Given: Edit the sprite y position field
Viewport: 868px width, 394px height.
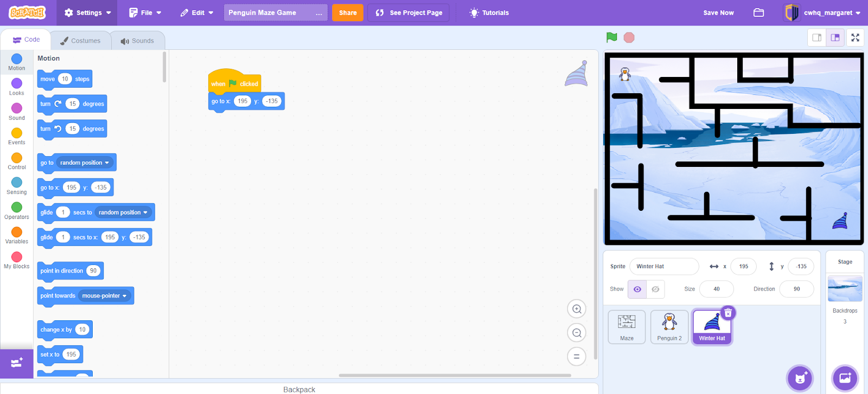Looking at the screenshot, I should [801, 267].
